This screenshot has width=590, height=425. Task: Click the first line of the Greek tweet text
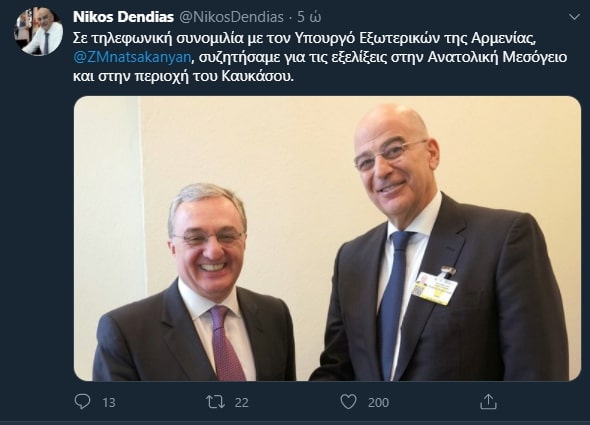pos(304,38)
